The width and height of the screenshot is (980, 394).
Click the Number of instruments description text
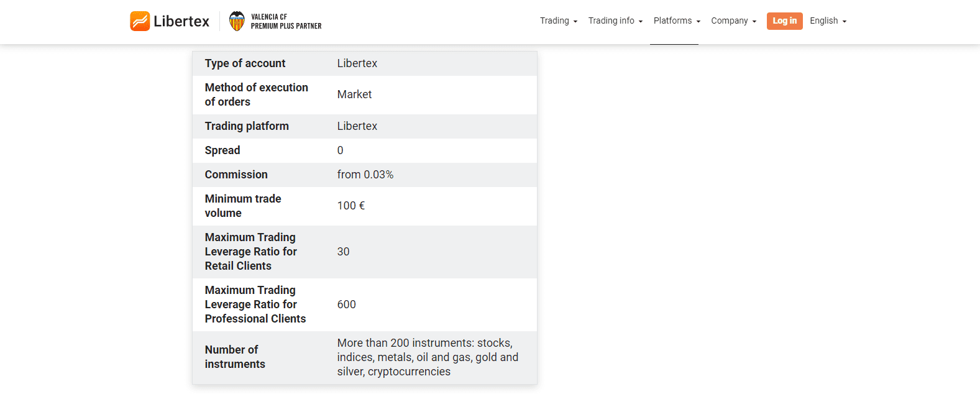tap(428, 357)
